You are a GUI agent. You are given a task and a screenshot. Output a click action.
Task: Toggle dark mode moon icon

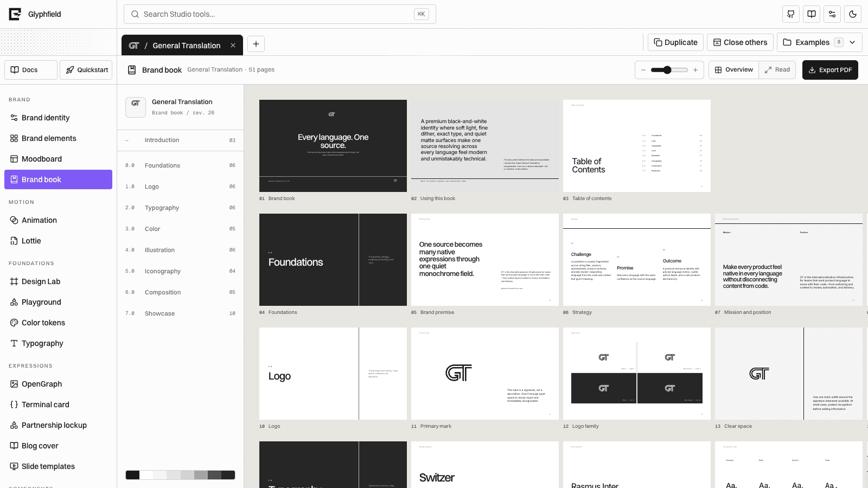(853, 14)
